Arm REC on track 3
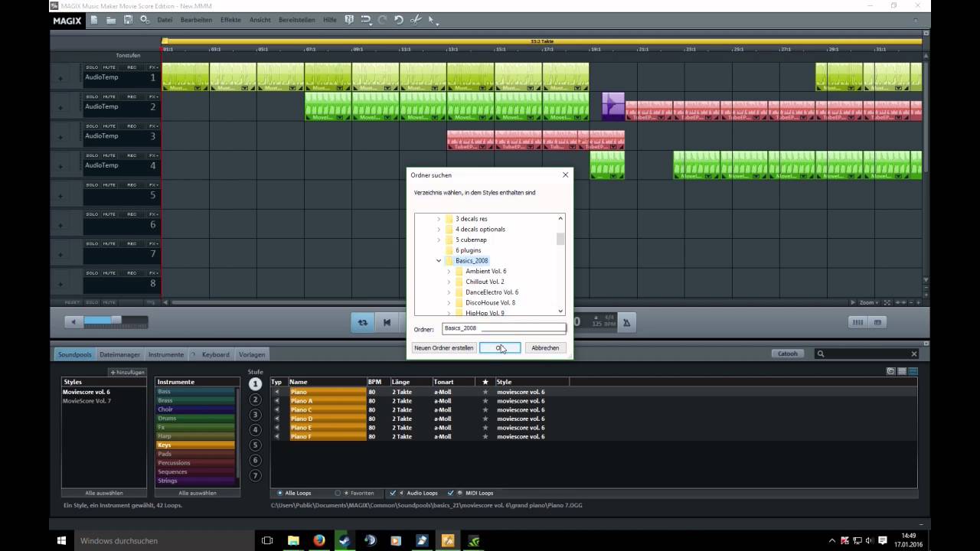This screenshot has height=551, width=980. pyautogui.click(x=132, y=126)
